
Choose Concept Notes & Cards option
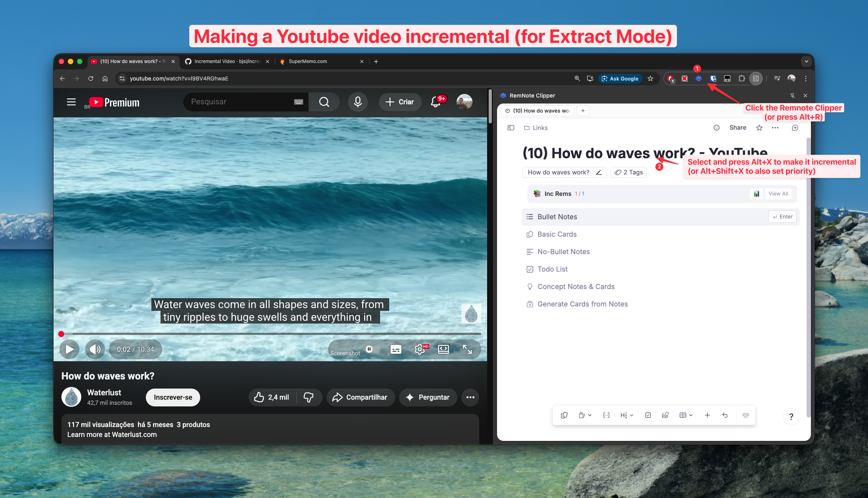[661, 287]
